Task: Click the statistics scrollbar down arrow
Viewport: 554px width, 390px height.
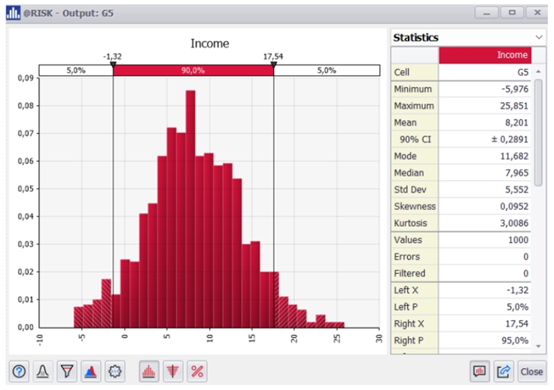Action: coord(538,346)
